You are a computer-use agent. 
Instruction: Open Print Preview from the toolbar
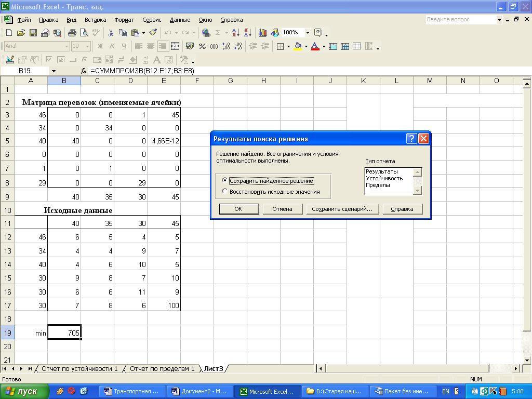click(x=84, y=33)
